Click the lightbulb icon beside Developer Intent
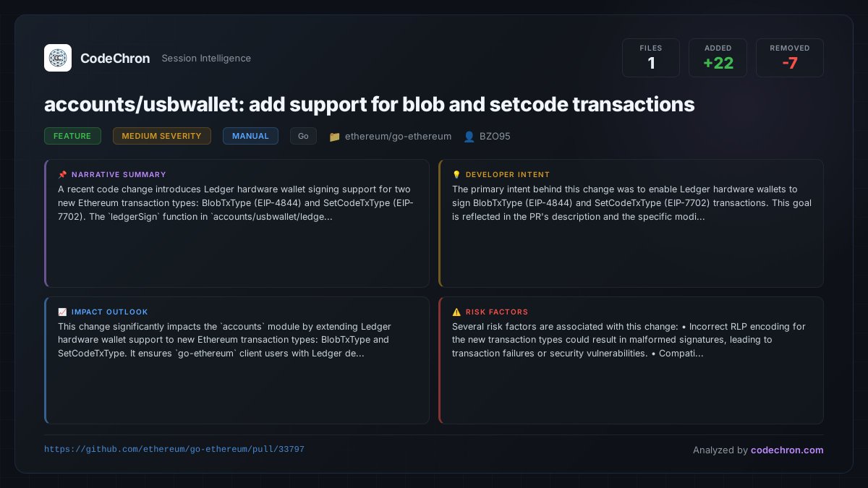The height and width of the screenshot is (488, 868). [456, 174]
